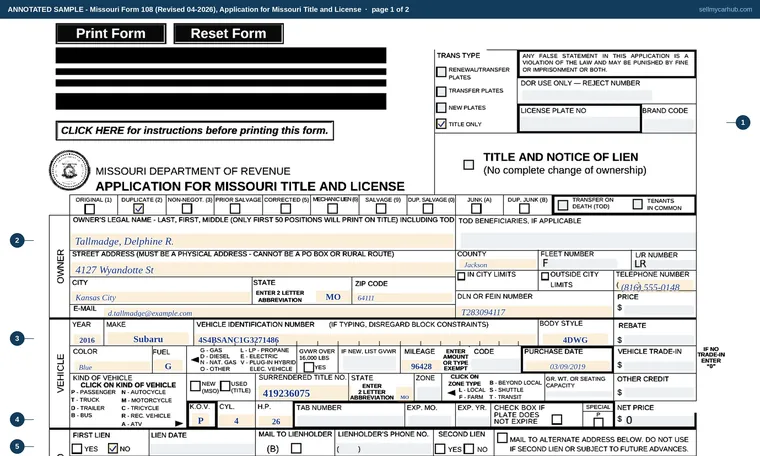Click the Make field showing Subaru
760x456 pixels.
148,339
